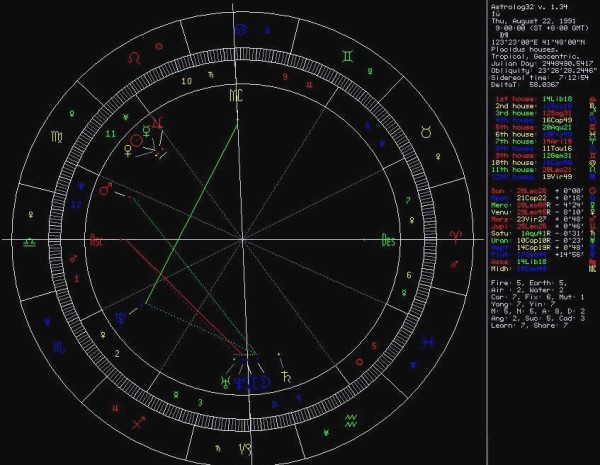Click the 'Obliquity' value line
Screen dimensions: 600x465
click(544, 71)
